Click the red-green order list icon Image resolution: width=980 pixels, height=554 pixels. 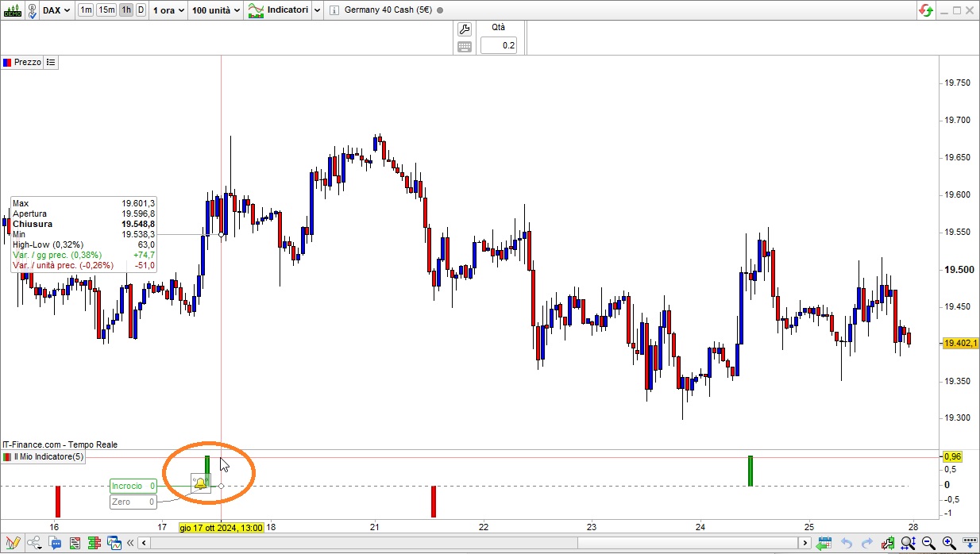tap(75, 544)
